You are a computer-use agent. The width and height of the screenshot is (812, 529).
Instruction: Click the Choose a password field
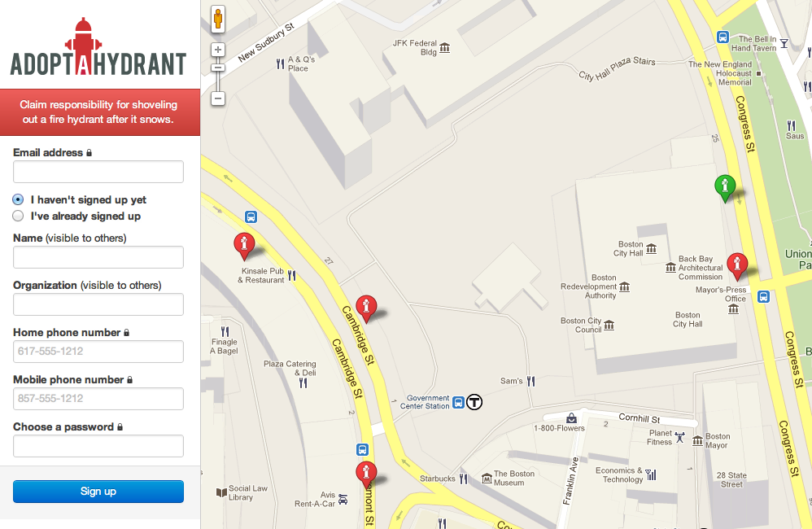(x=98, y=446)
